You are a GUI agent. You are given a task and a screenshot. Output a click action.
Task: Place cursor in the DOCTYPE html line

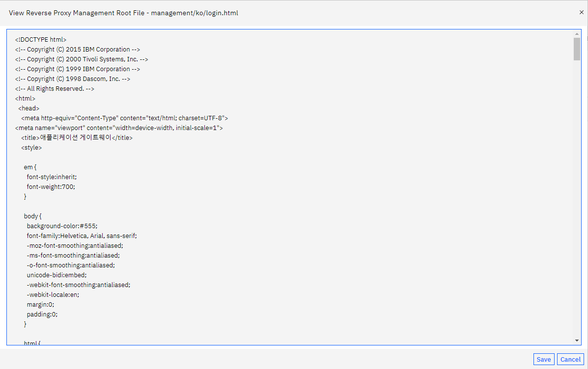click(40, 39)
